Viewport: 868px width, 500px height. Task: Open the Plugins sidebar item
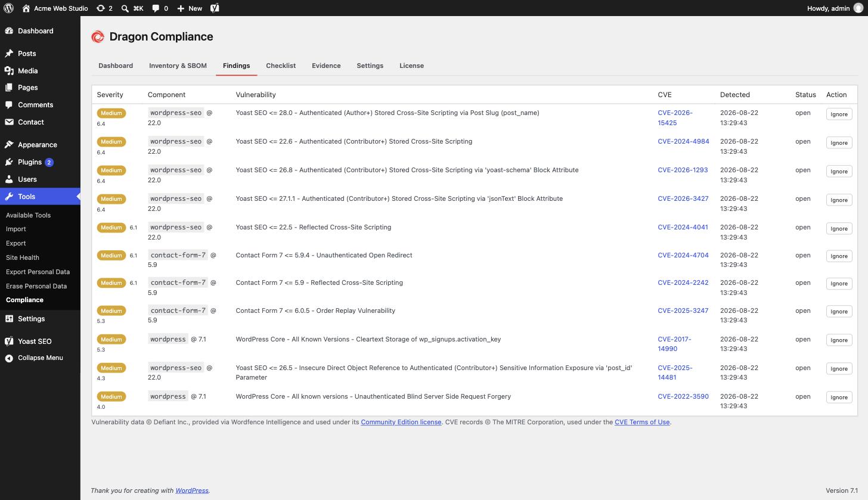(x=40, y=162)
